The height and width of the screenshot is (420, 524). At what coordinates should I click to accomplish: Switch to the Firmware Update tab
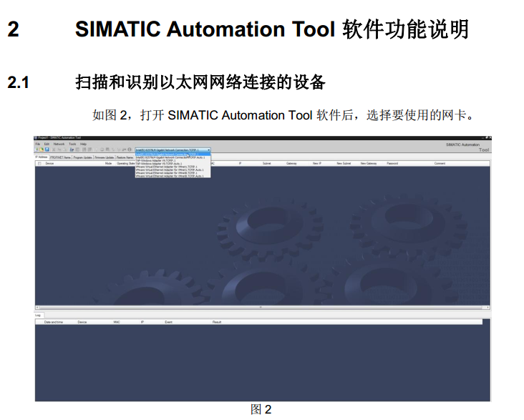click(105, 157)
